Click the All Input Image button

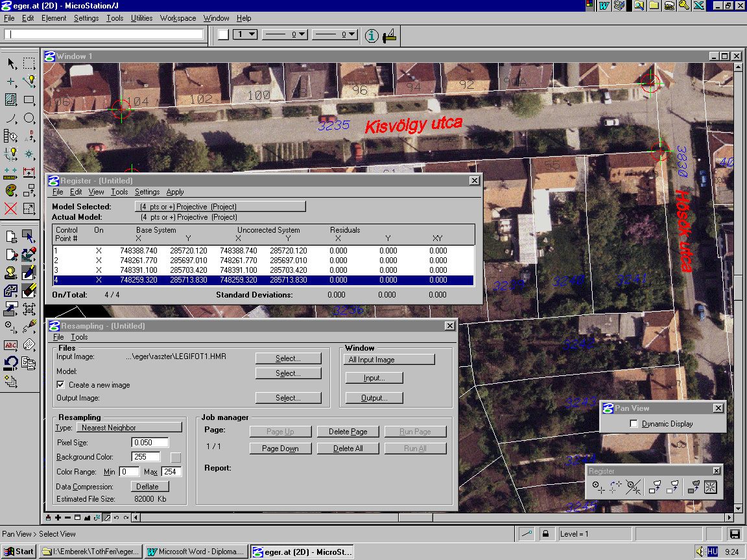click(x=389, y=360)
